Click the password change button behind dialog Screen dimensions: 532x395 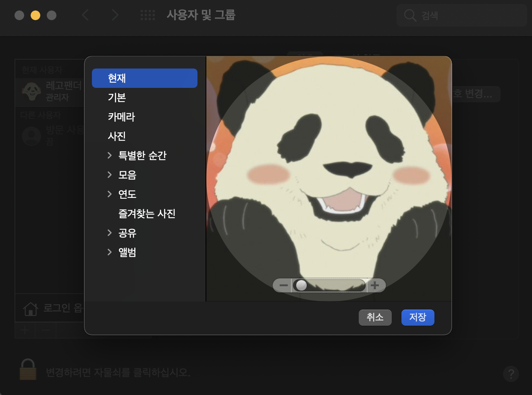click(x=476, y=94)
